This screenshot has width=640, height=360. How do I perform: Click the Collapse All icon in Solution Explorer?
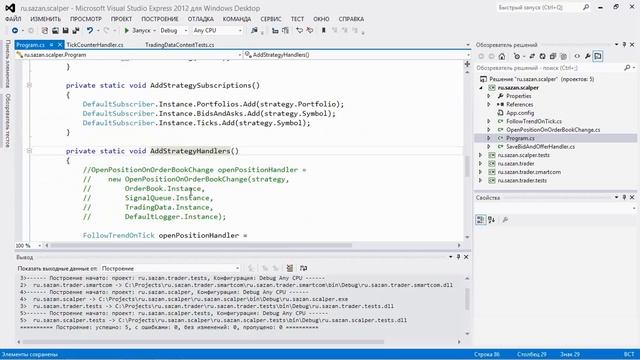coord(553,56)
